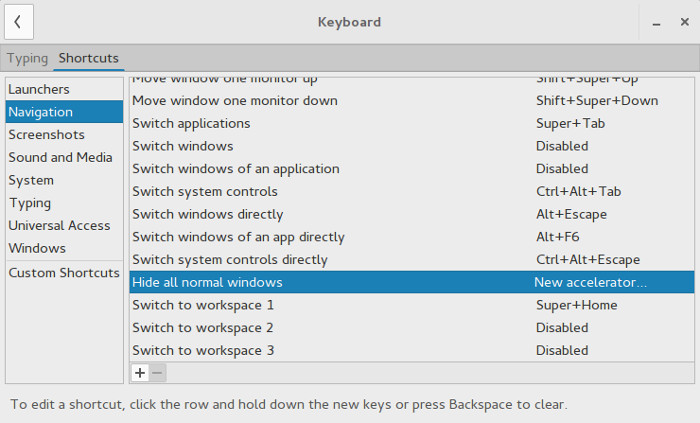The height and width of the screenshot is (423, 700).
Task: Select the Switch to workspace 1 row
Action: point(203,304)
